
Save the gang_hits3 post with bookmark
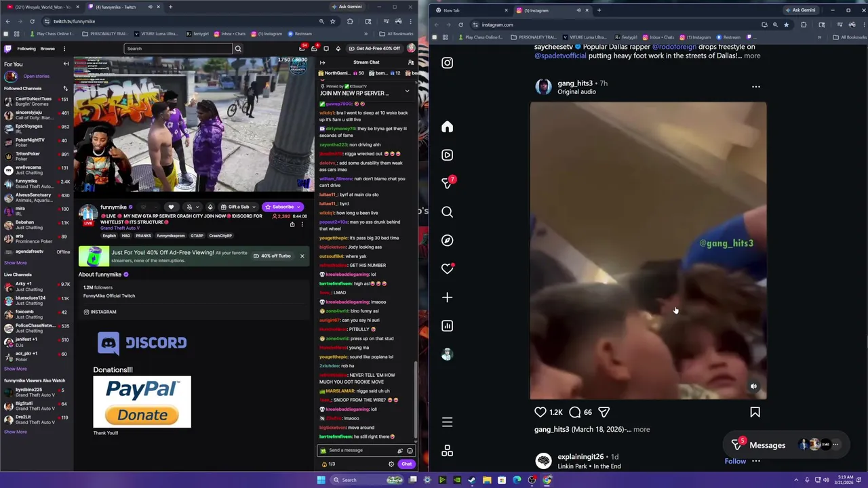coord(755,412)
